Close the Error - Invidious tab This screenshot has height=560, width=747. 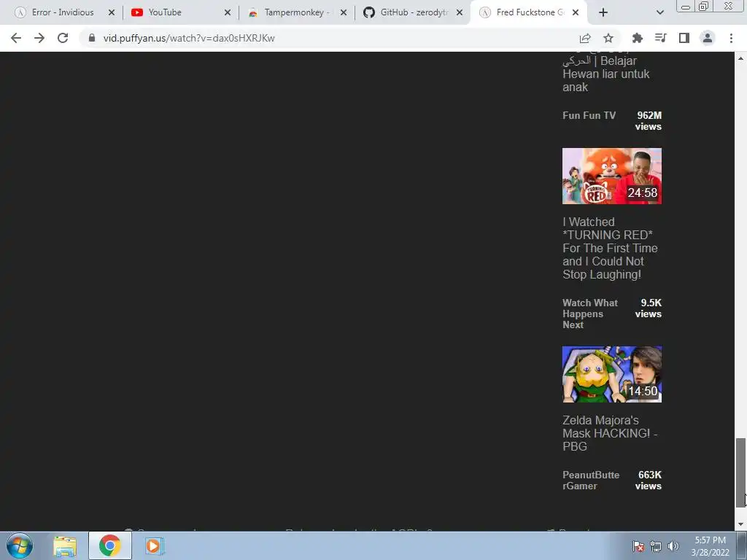(112, 12)
